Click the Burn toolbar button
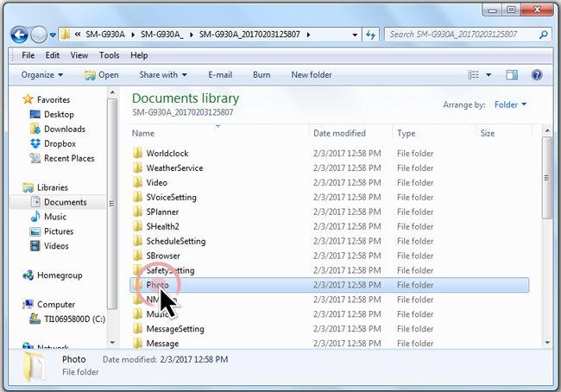Viewport: 561px width, 392px height. (x=262, y=75)
